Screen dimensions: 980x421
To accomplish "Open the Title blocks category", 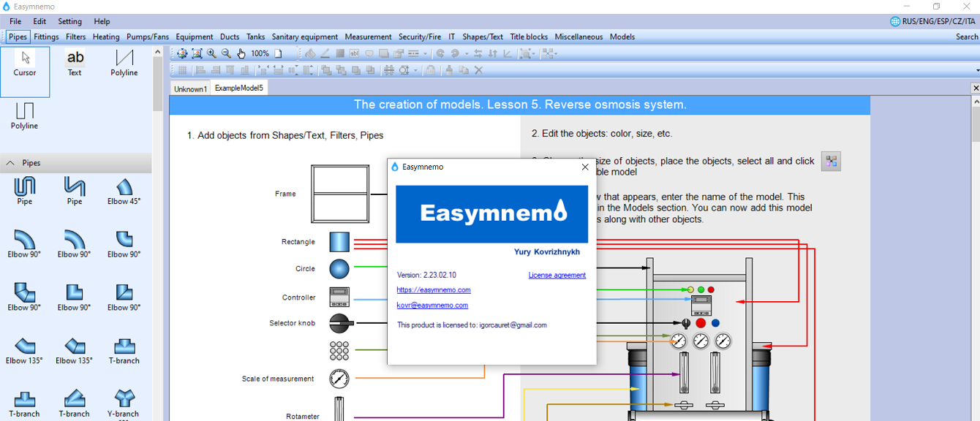I will click(x=529, y=37).
